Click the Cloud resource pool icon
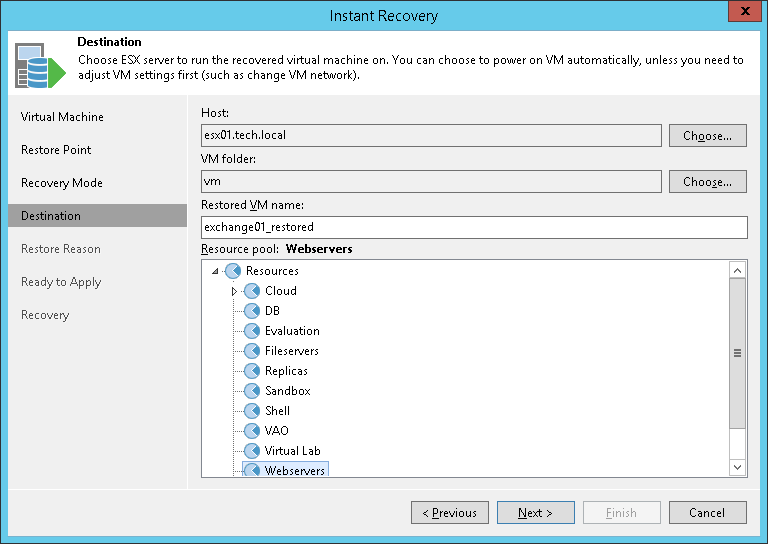This screenshot has height=544, width=768. click(252, 291)
